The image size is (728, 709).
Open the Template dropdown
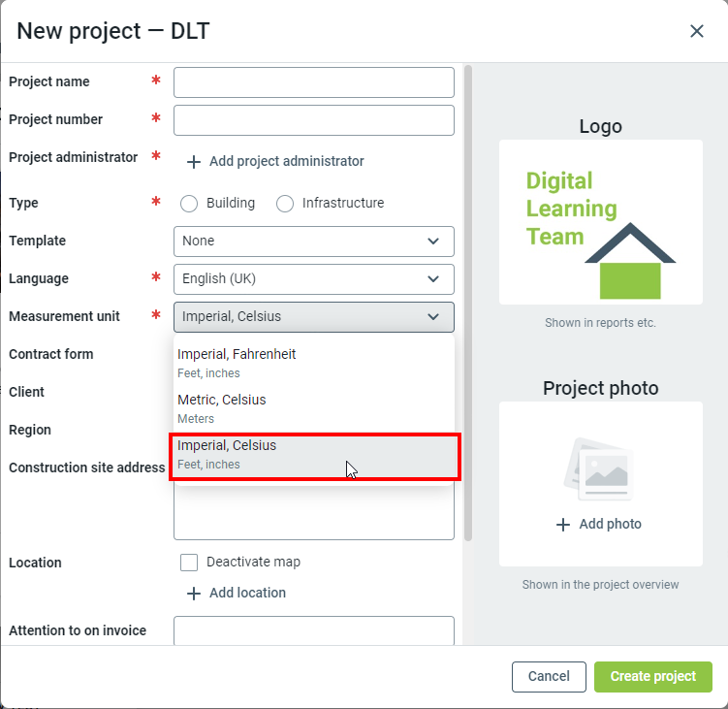[x=313, y=242]
